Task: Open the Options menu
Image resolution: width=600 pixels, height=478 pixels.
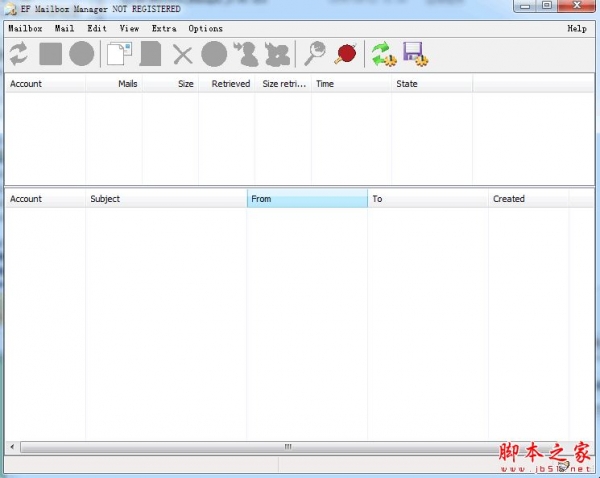Action: click(206, 29)
